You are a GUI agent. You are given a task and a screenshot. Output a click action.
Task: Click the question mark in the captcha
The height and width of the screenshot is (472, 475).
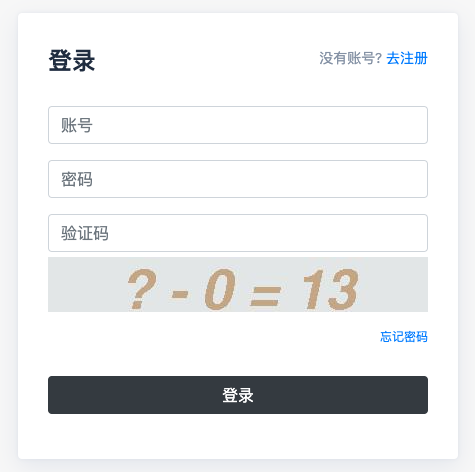pos(141,289)
